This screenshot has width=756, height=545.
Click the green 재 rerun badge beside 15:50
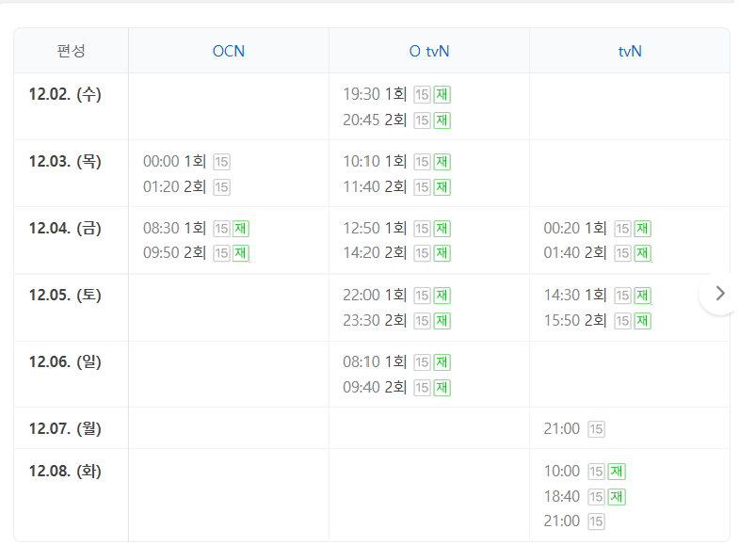pyautogui.click(x=642, y=321)
